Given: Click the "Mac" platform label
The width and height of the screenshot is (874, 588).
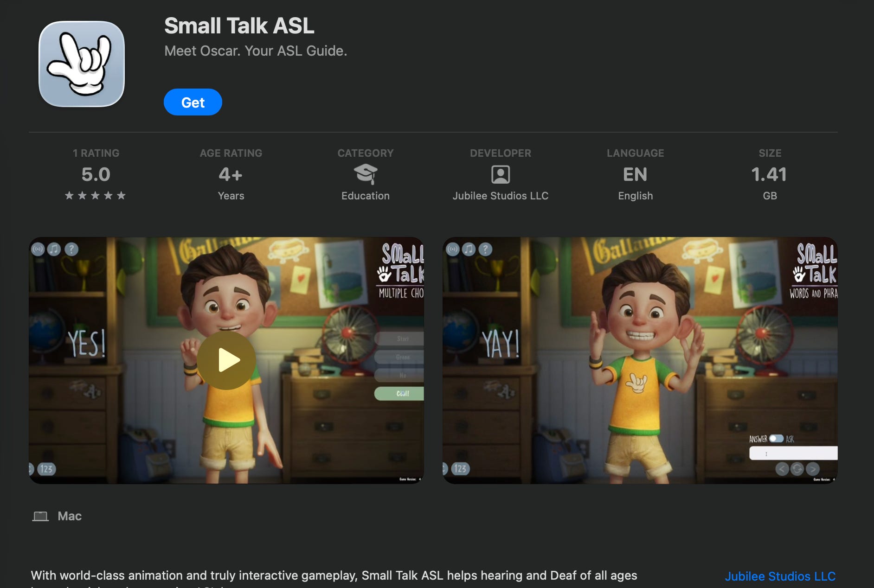Looking at the screenshot, I should tap(70, 516).
